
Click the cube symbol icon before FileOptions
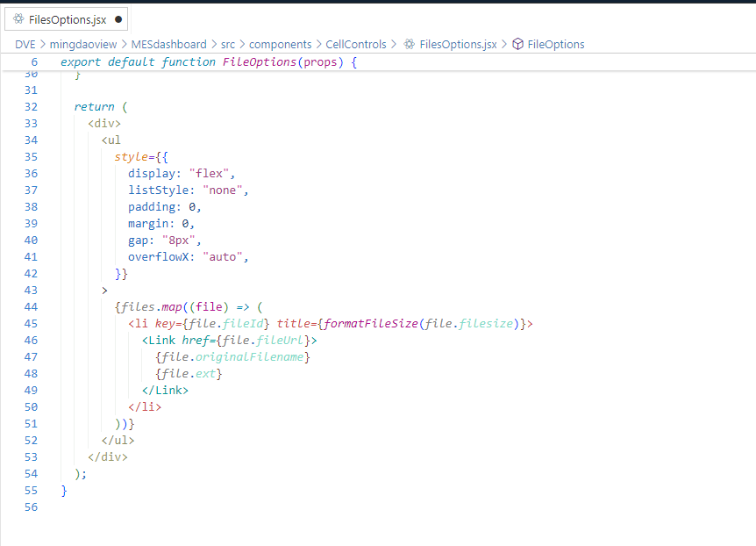517,44
